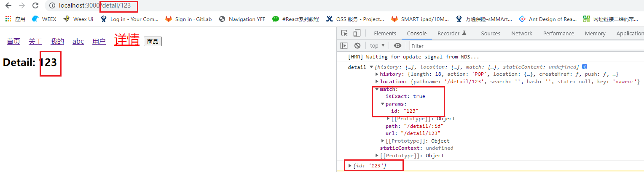644x172 pixels.
Task: Collapse the detail object in console
Action: click(x=371, y=67)
